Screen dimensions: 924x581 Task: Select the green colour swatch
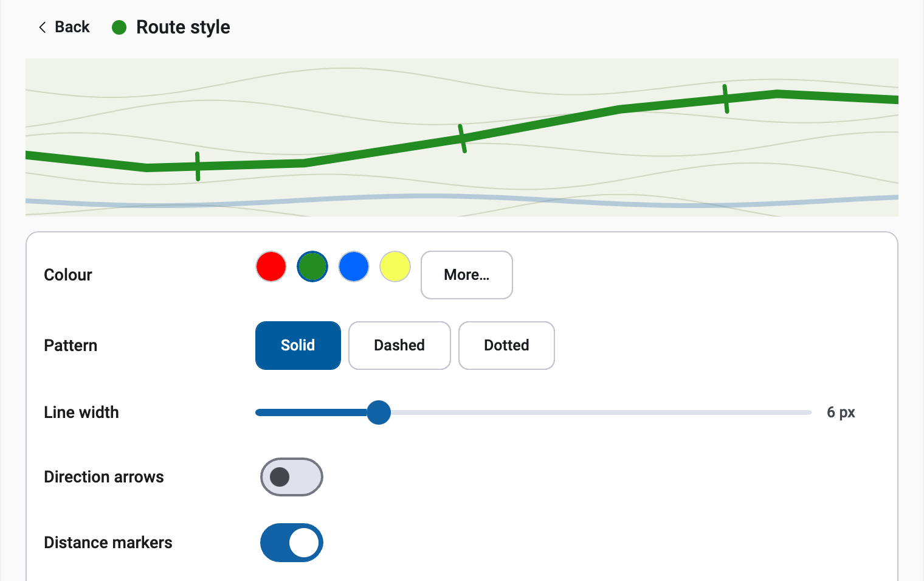coord(312,266)
